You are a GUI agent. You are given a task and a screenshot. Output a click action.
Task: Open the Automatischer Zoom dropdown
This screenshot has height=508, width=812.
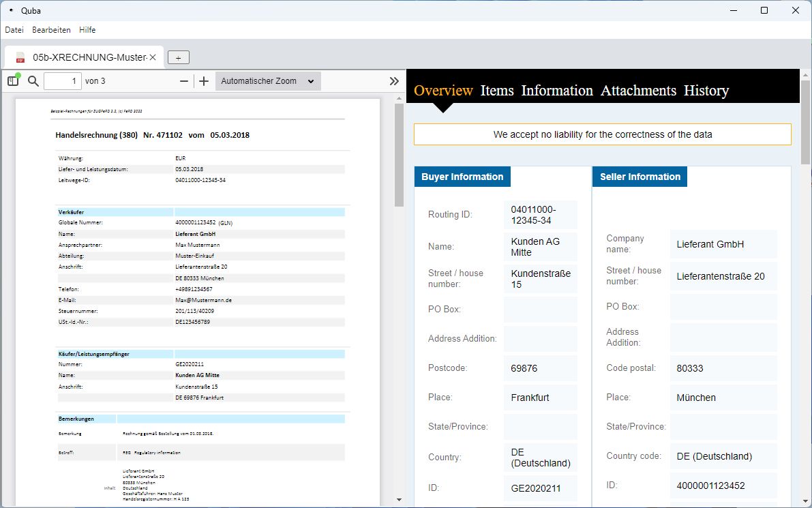268,81
